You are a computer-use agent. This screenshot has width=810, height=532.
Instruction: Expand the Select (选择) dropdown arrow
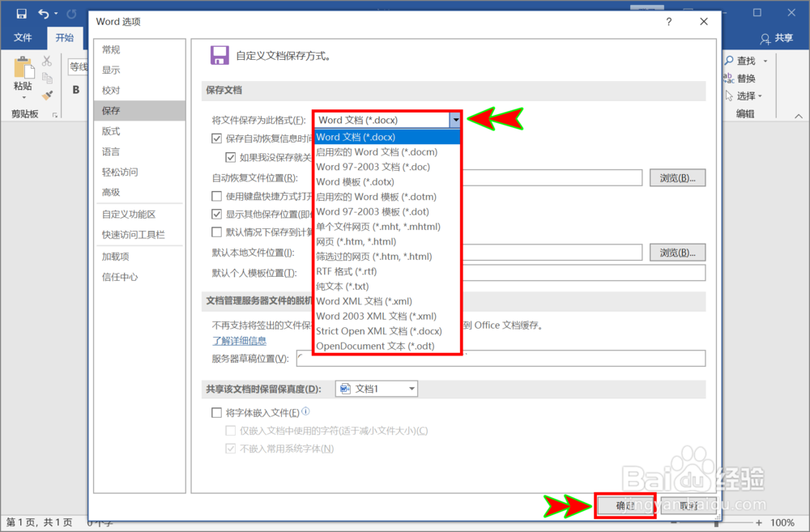click(760, 96)
